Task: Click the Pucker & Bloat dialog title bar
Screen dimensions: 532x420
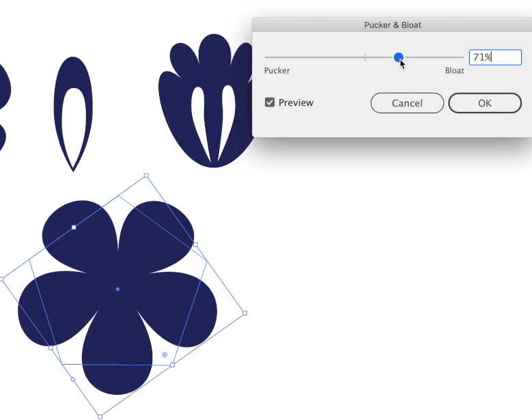Action: pos(392,25)
